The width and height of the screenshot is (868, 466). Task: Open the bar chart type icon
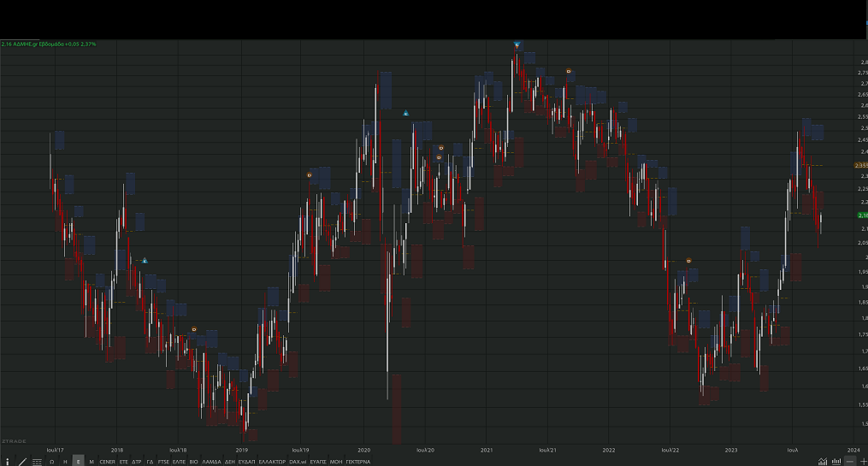[836, 461]
